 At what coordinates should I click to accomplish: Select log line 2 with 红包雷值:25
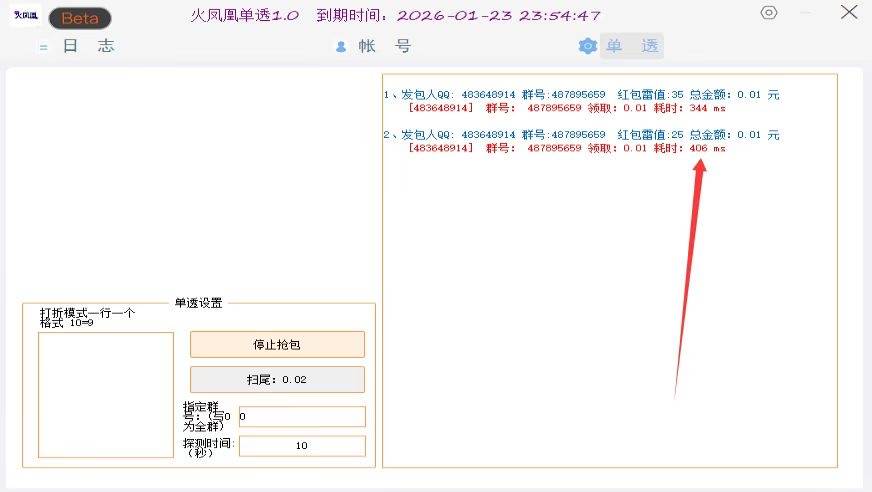[x=581, y=135]
